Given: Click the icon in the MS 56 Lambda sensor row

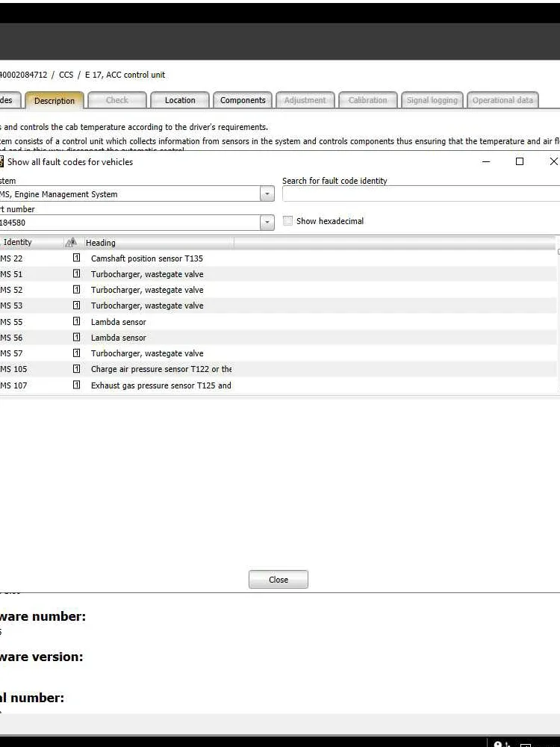Looking at the screenshot, I should pyautogui.click(x=76, y=337).
